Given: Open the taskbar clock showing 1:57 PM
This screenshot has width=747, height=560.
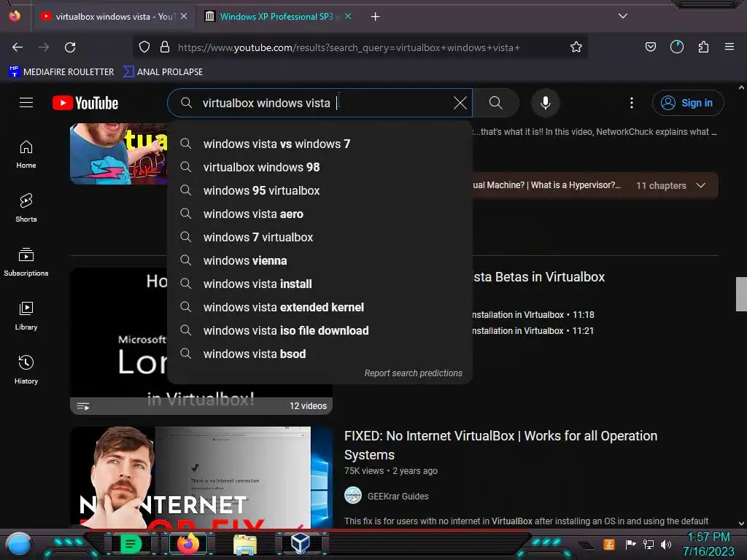Looking at the screenshot, I should [709, 544].
